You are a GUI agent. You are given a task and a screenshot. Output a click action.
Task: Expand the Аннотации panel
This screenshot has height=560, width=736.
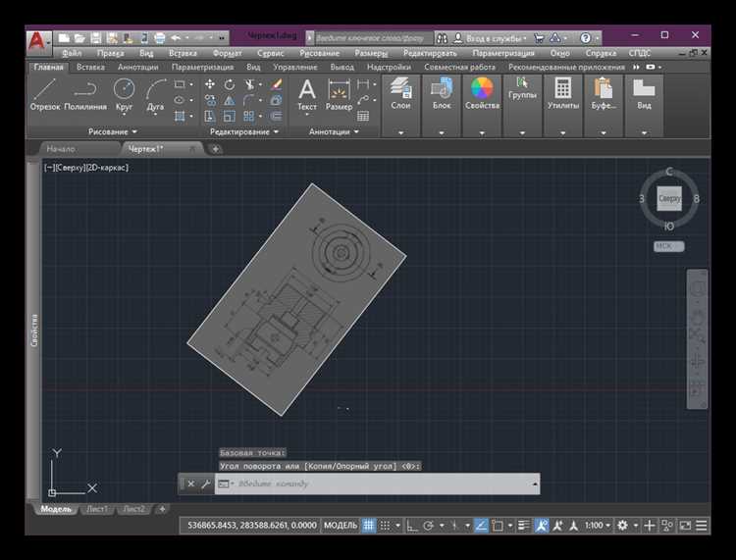point(334,131)
